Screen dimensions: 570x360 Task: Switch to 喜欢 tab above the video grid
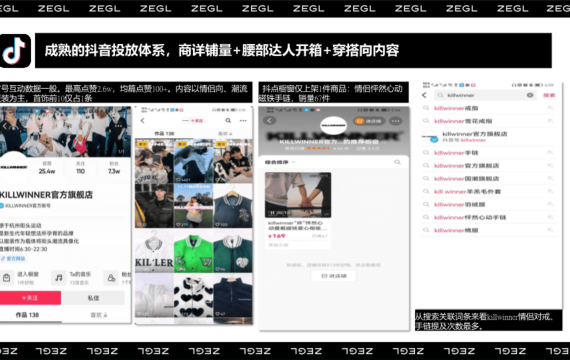coord(225,133)
